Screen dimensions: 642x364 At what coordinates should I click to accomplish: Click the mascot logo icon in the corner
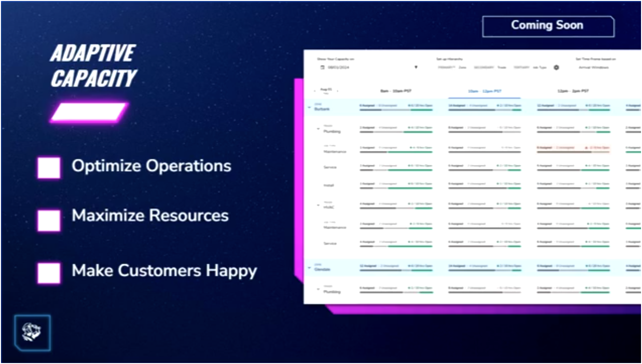[x=32, y=332]
